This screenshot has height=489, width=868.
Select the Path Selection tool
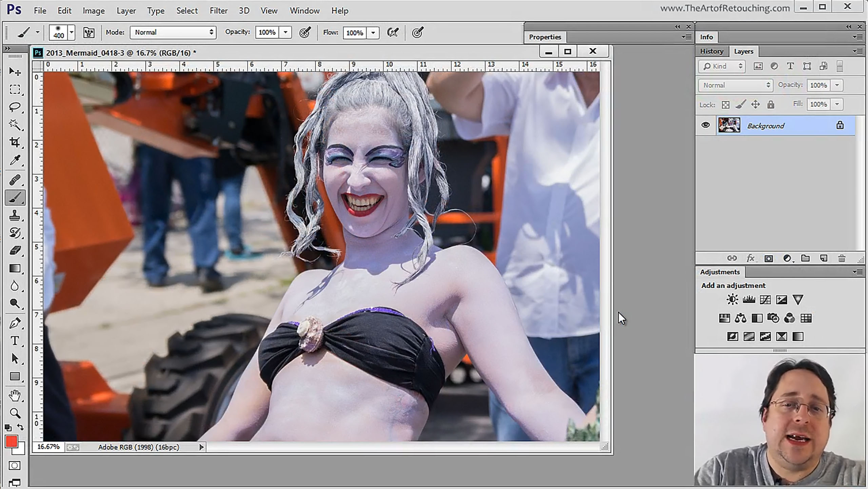point(15,358)
